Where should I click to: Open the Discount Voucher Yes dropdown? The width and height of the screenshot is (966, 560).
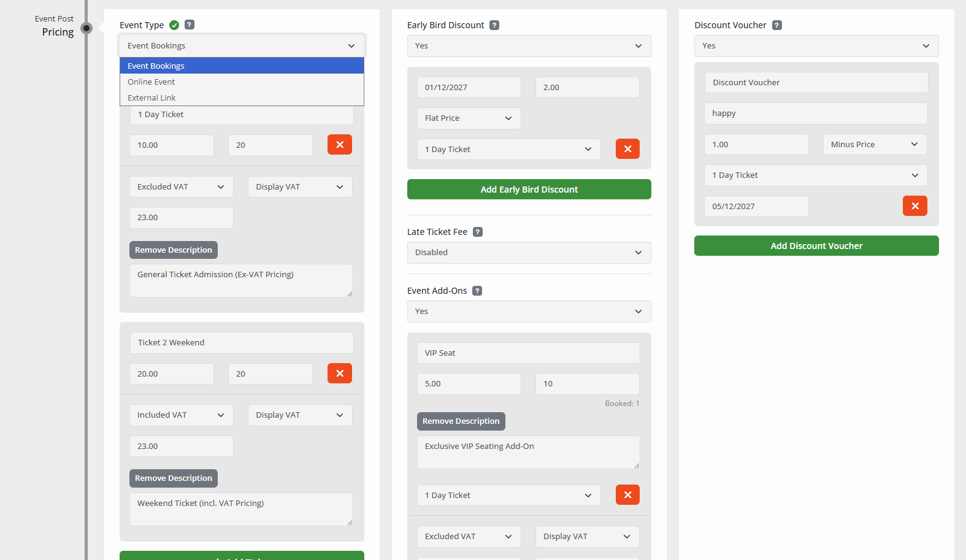pos(816,46)
